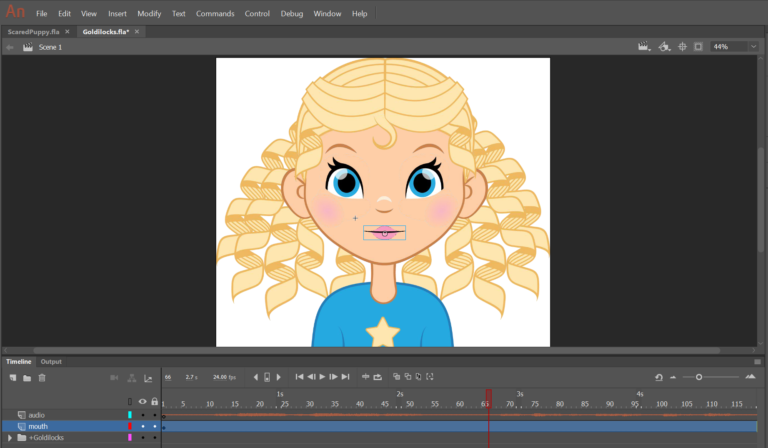Open the Commands menu
This screenshot has height=448, width=768.
pos(215,14)
